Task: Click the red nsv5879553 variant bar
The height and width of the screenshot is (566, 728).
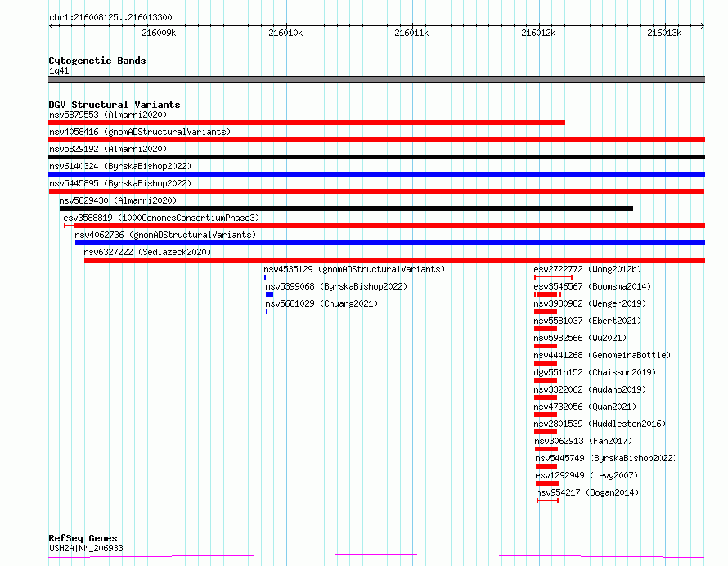Action: coord(307,123)
